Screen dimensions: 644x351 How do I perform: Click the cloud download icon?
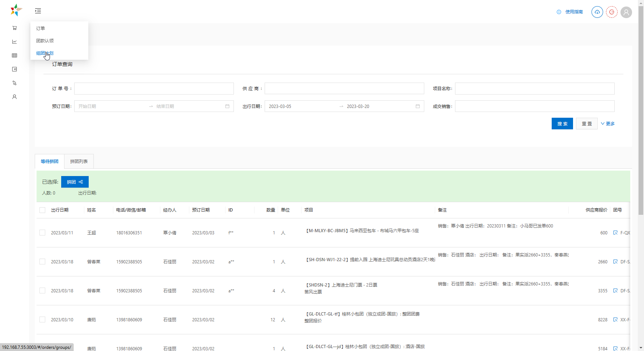(x=597, y=12)
